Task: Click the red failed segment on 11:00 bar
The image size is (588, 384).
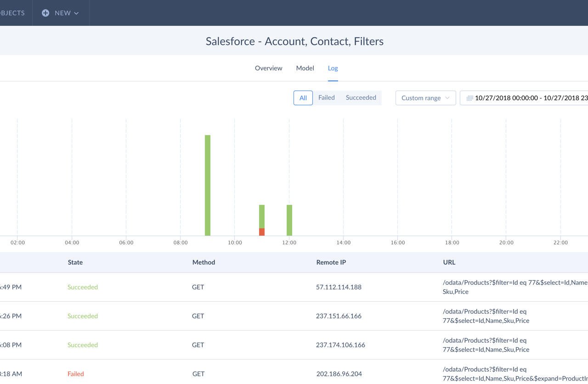Action: click(262, 232)
